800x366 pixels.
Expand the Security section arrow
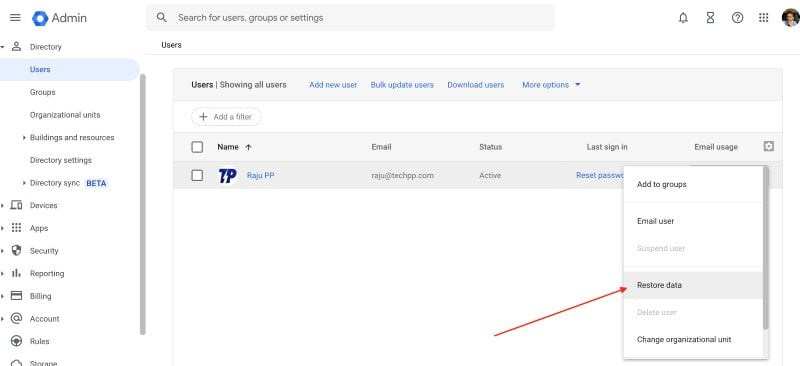click(x=3, y=251)
